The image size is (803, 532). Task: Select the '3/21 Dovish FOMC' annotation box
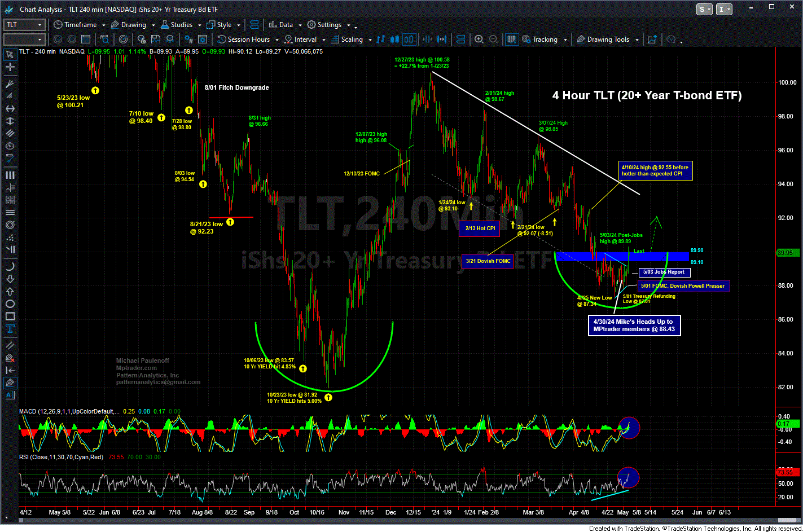pyautogui.click(x=487, y=261)
